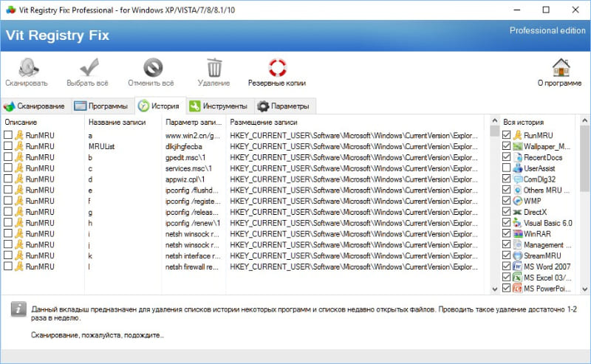
Task: Sort by the Параметр запи... column header
Action: click(x=194, y=122)
